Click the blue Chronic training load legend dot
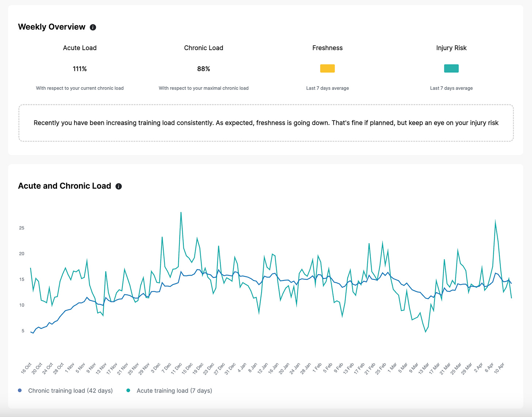Viewport: 532px width, 417px height. (19, 390)
